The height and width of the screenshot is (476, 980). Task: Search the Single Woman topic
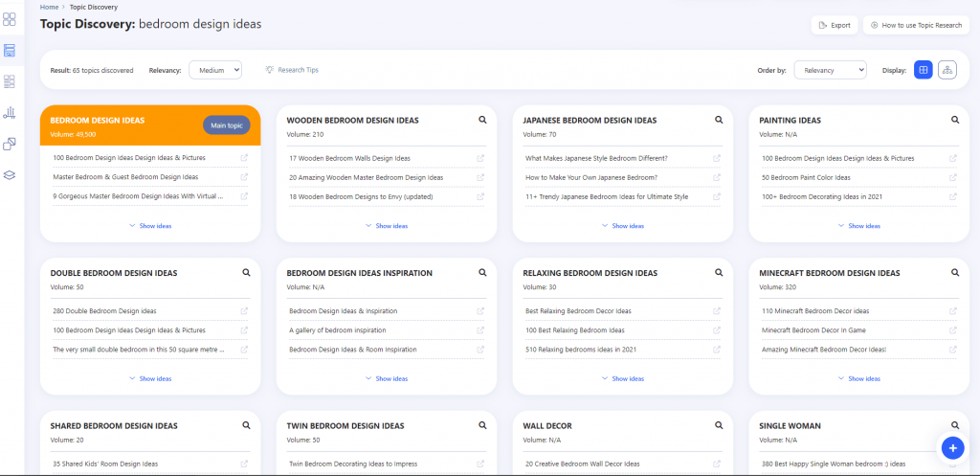955,425
